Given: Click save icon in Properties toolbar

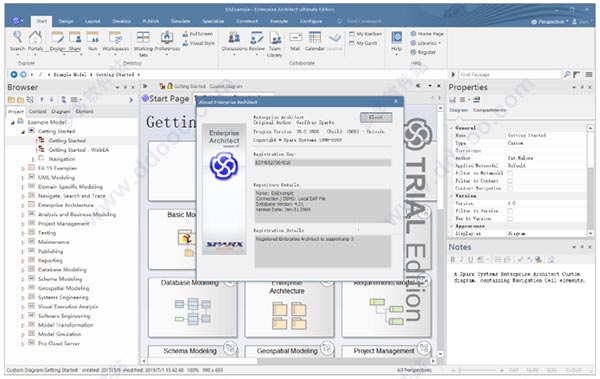Looking at the screenshot, I should [x=452, y=100].
